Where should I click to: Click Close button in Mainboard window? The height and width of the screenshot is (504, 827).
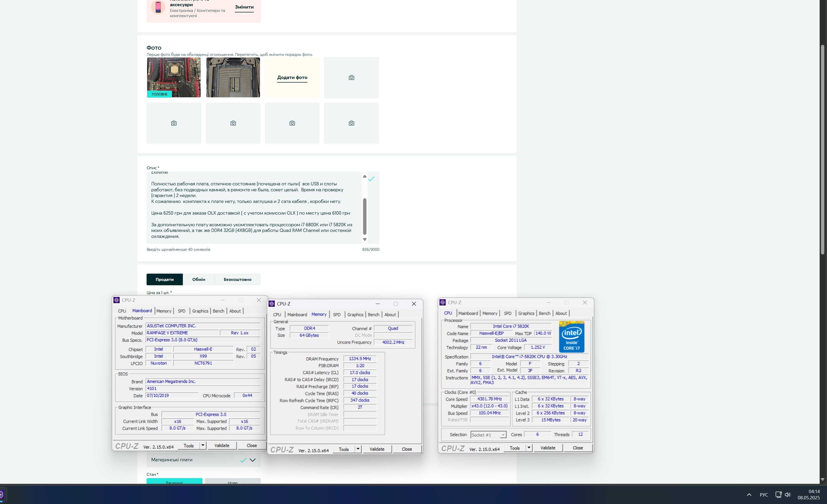pyautogui.click(x=252, y=445)
